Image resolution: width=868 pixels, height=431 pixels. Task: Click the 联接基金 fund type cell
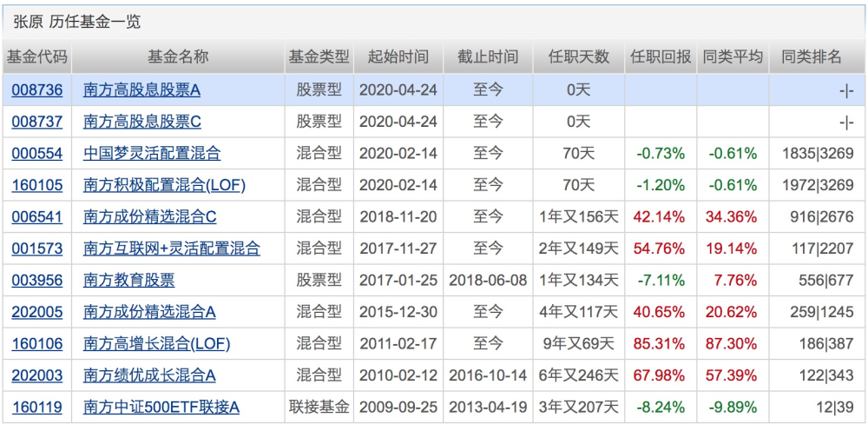pos(319,408)
